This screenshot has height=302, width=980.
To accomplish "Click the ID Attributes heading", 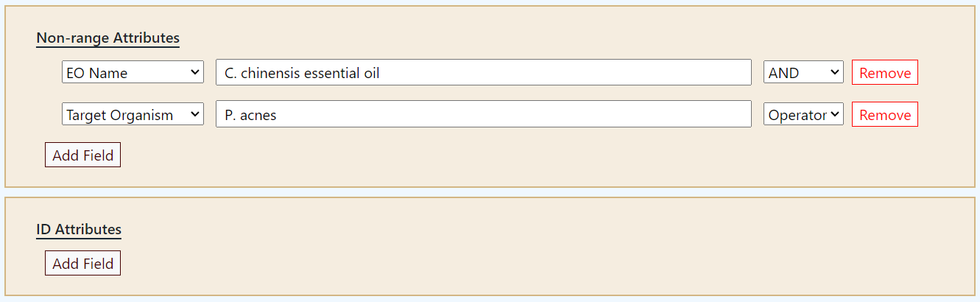I will (x=79, y=229).
